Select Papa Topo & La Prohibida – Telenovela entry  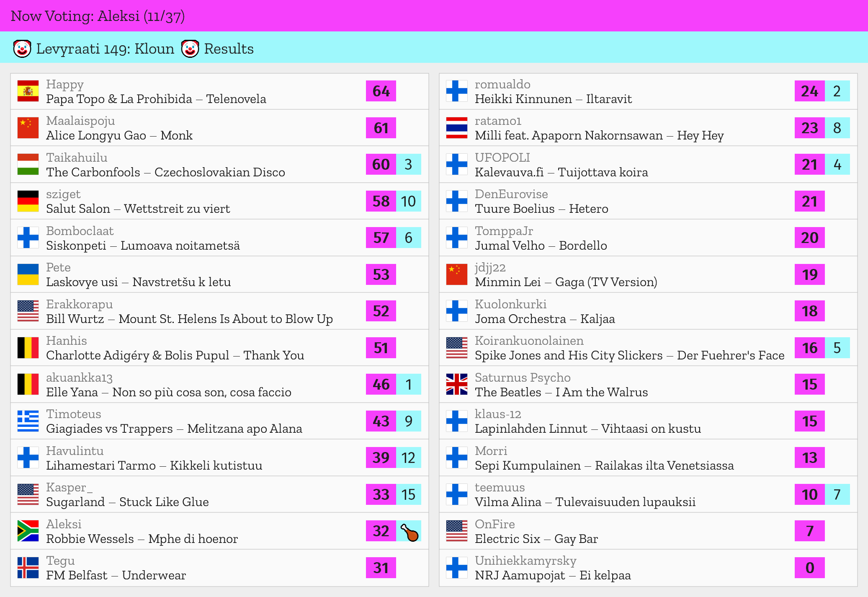pyautogui.click(x=156, y=99)
